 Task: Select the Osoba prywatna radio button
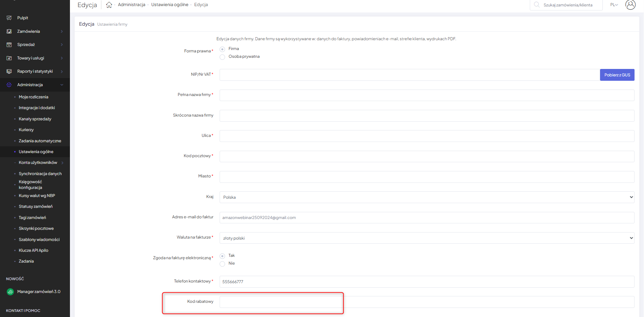coord(222,57)
